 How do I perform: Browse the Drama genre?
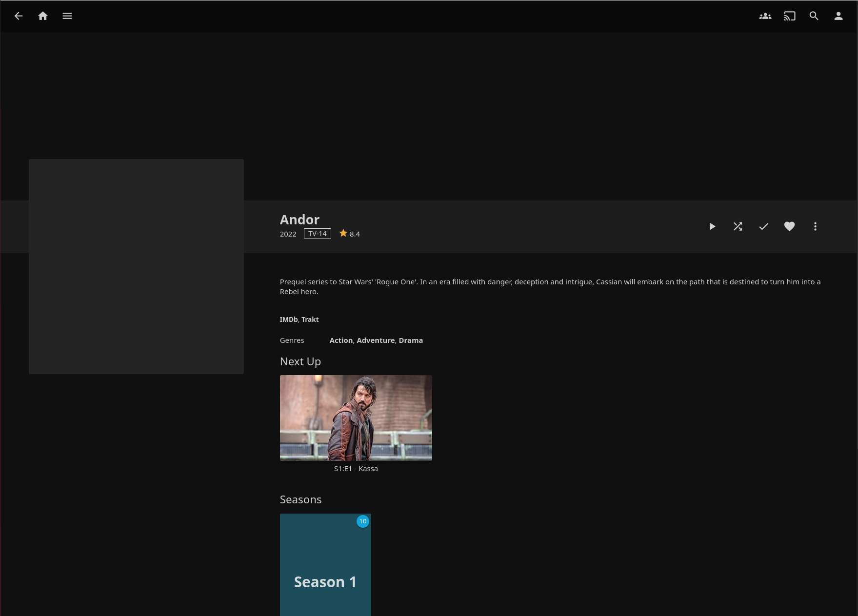[x=411, y=340]
